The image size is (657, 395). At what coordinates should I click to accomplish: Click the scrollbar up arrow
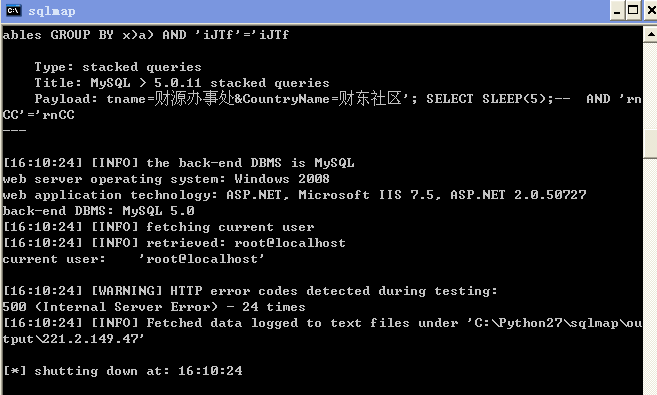(650, 34)
